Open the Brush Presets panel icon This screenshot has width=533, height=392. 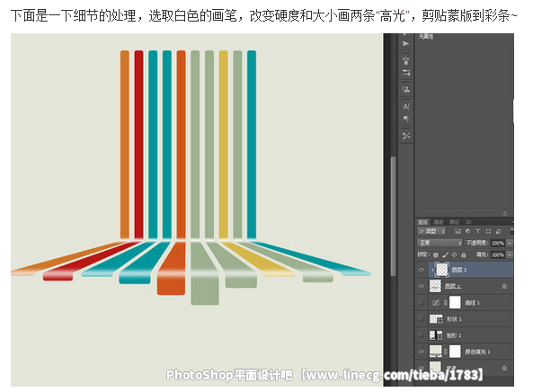406,73
